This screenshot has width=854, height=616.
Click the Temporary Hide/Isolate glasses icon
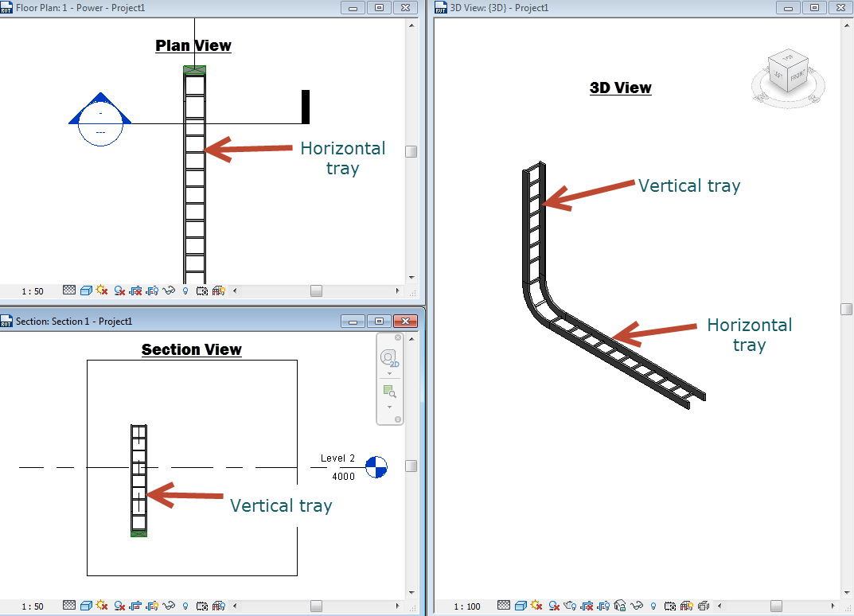[170, 290]
